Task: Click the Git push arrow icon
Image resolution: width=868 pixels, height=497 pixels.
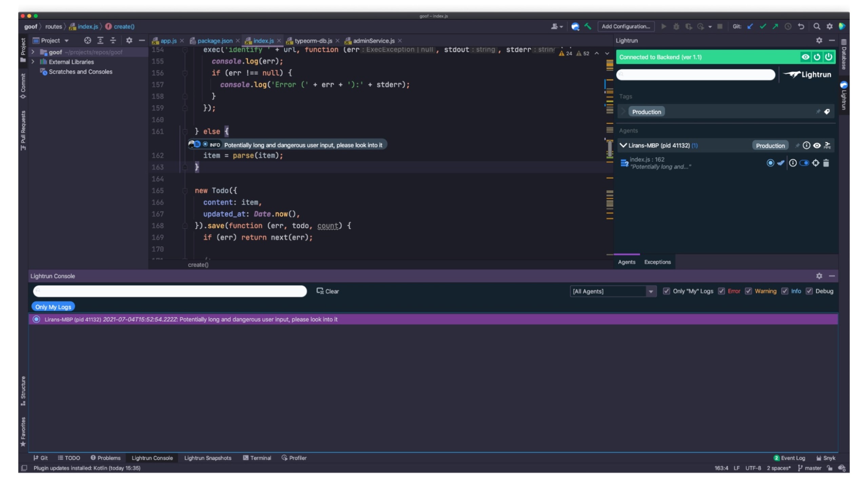Action: click(x=775, y=26)
